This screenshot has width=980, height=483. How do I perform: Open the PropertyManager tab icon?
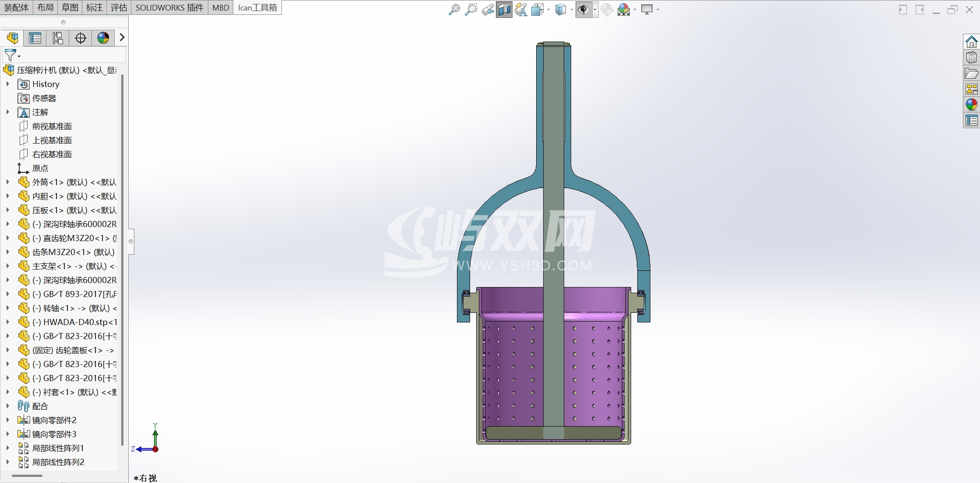tap(35, 38)
